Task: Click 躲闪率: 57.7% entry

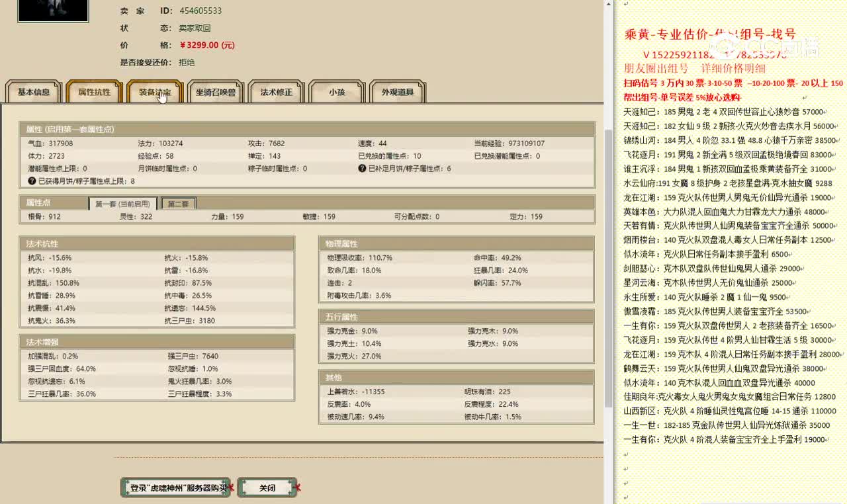Action: tap(498, 282)
